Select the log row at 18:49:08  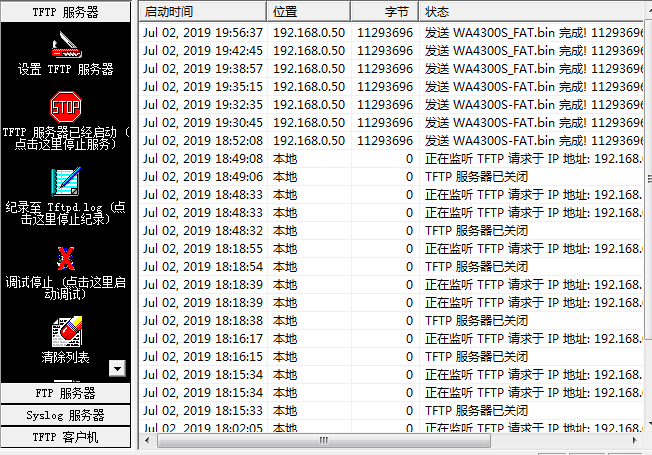[x=391, y=159]
